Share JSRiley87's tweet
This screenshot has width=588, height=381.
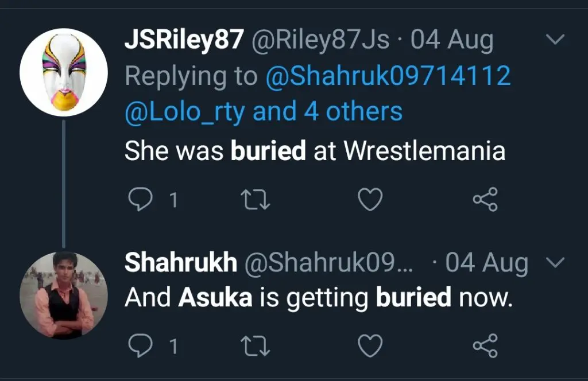(x=485, y=199)
